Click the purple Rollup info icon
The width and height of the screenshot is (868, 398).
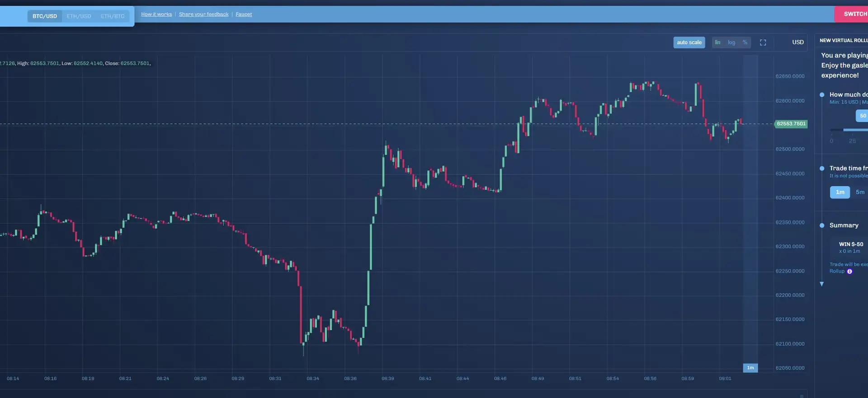[x=849, y=272]
